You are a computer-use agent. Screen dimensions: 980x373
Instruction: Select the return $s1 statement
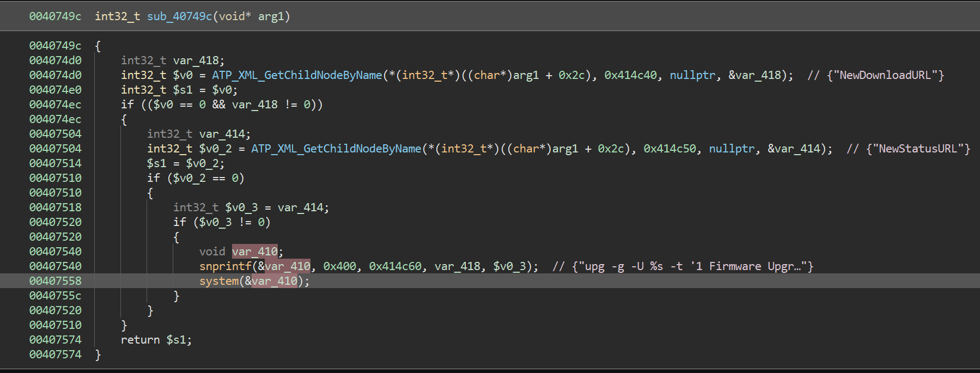156,340
